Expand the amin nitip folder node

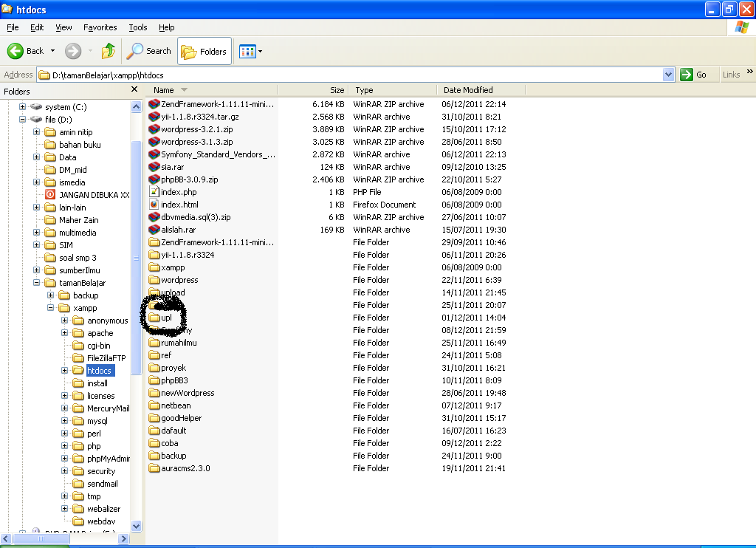(x=36, y=131)
